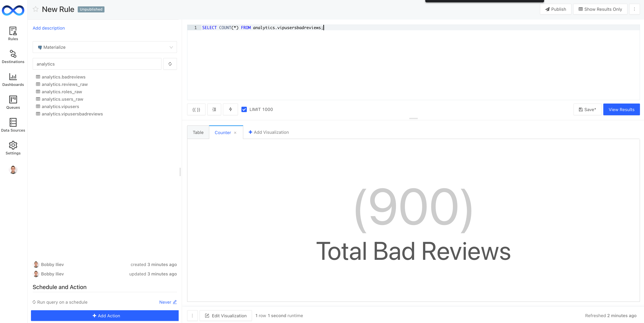Click the Add description link
The height and width of the screenshot is (323, 644).
(x=49, y=28)
